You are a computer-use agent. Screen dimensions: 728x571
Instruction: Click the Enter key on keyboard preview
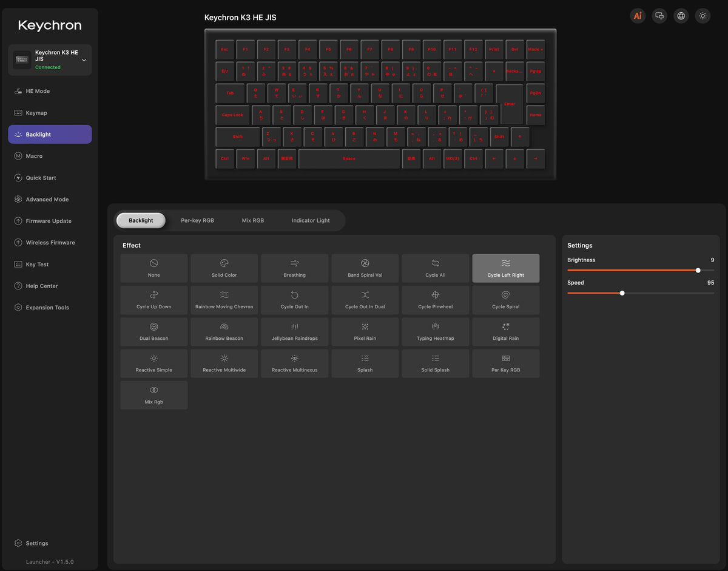coord(511,104)
